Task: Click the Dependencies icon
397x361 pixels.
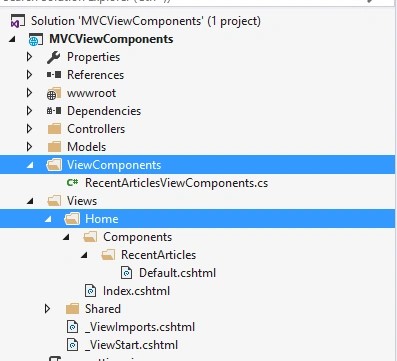Action: 54,111
